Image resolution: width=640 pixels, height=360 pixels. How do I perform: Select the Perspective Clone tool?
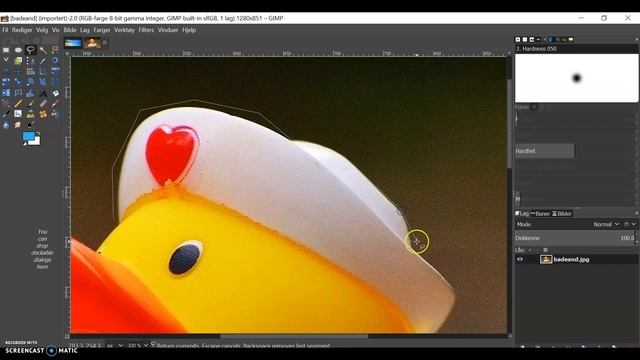coord(55,114)
